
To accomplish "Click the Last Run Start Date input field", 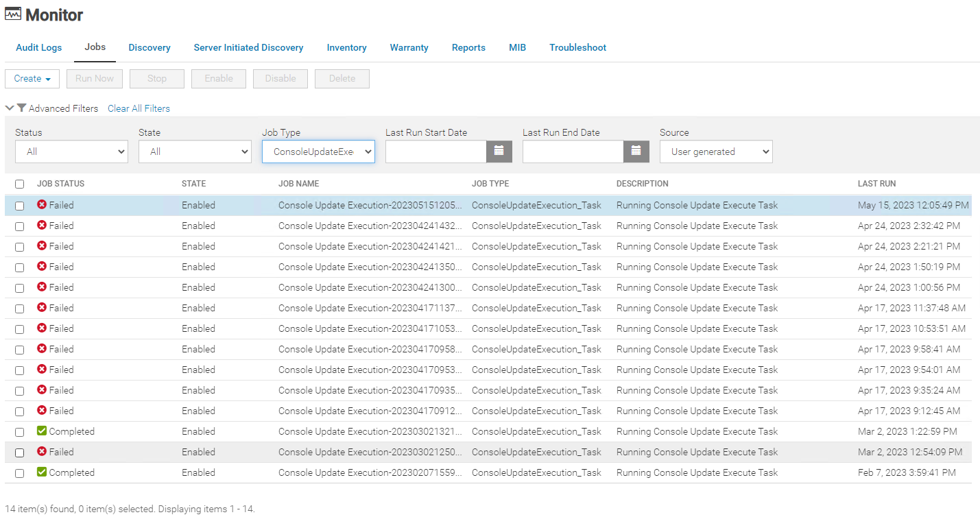I will pyautogui.click(x=435, y=152).
